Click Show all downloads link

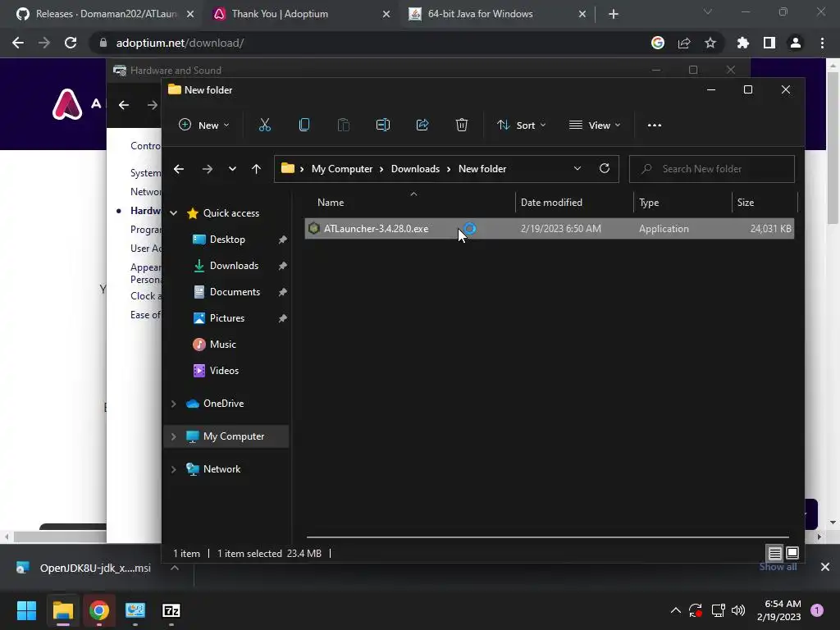tap(778, 567)
